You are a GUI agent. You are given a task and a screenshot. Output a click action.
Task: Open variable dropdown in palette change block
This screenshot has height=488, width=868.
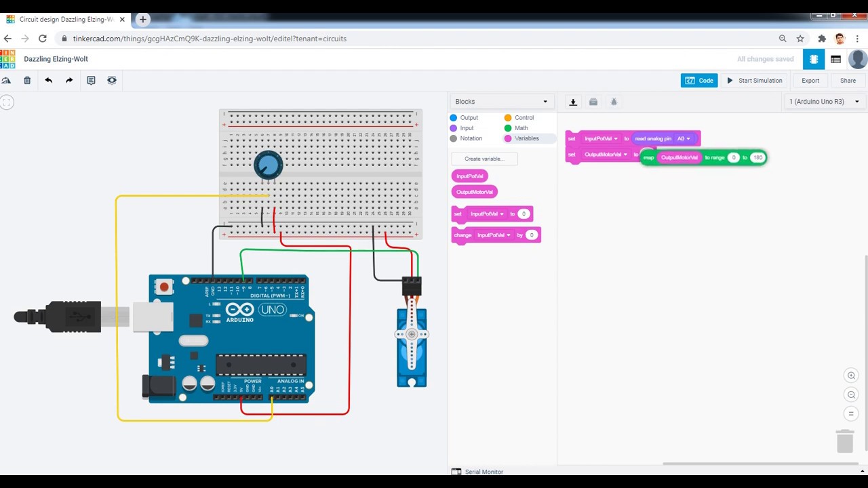[494, 235]
